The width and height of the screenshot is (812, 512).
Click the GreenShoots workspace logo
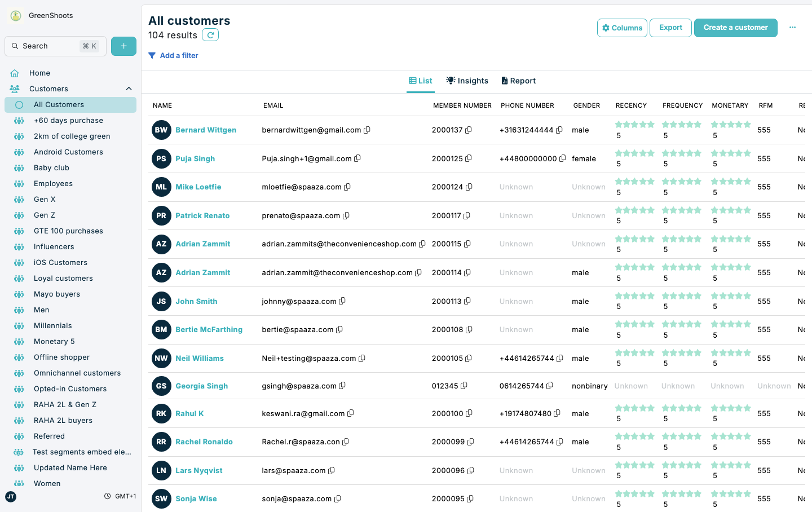point(15,15)
